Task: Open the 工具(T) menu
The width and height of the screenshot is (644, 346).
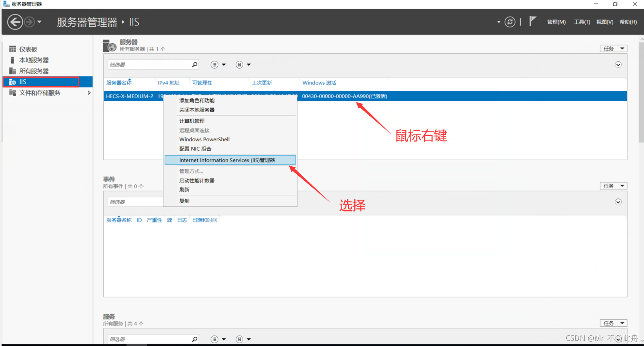Action: pyautogui.click(x=582, y=22)
